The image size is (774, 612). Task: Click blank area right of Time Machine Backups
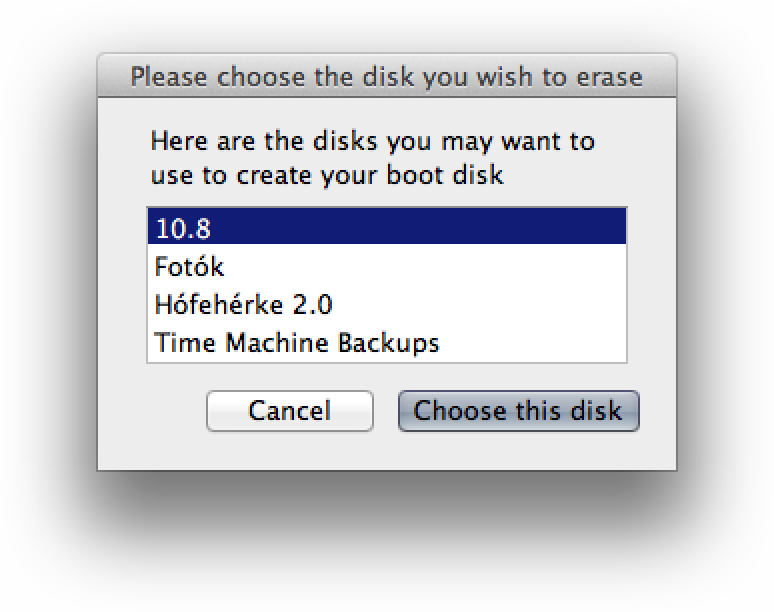533,343
